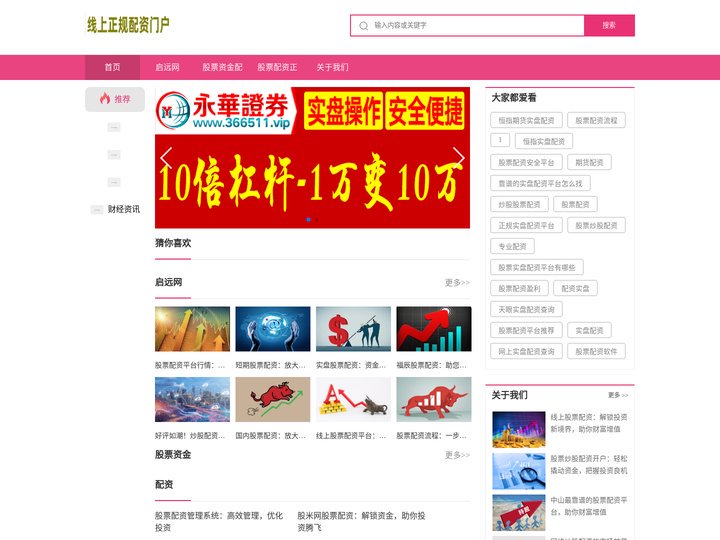Image resolution: width=720 pixels, height=540 pixels.
Task: Click the 线上正规配资门户 site logo
Action: [x=128, y=25]
